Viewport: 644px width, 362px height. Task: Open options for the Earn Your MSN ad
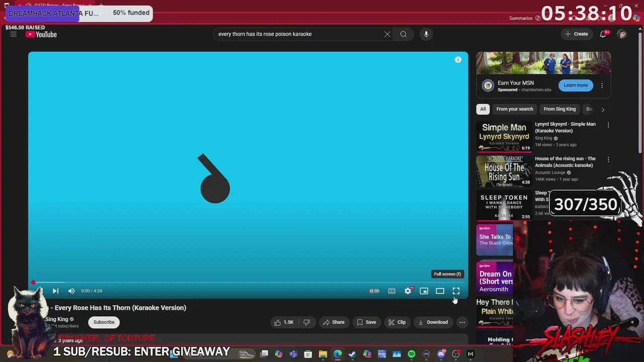tap(602, 85)
